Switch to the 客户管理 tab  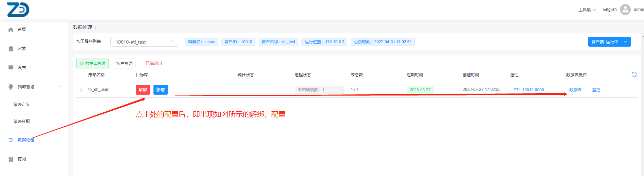point(124,64)
